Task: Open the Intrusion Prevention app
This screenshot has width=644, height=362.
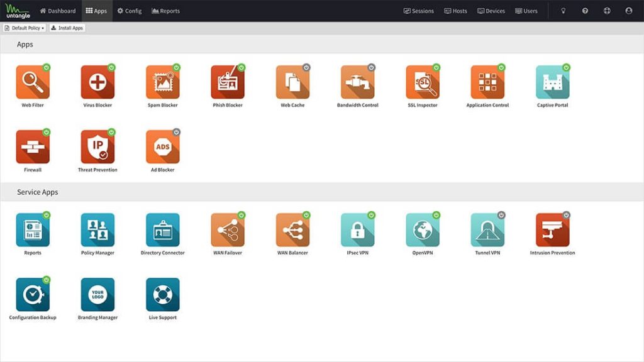Action: click(x=552, y=230)
